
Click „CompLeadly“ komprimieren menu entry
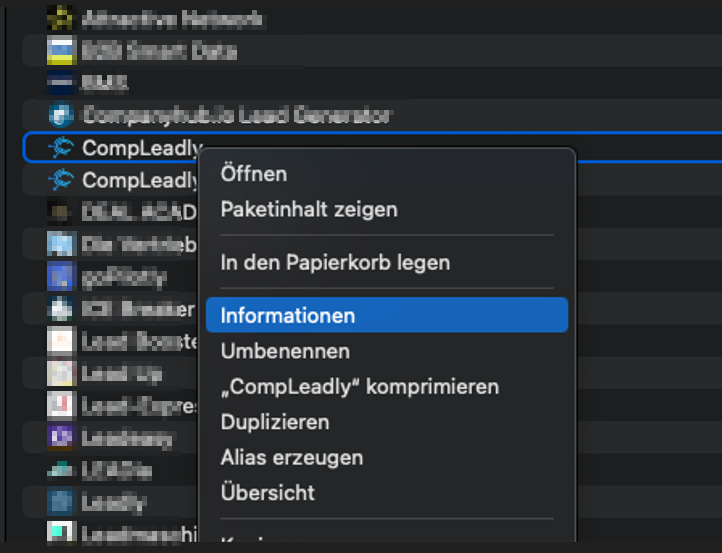tap(359, 386)
